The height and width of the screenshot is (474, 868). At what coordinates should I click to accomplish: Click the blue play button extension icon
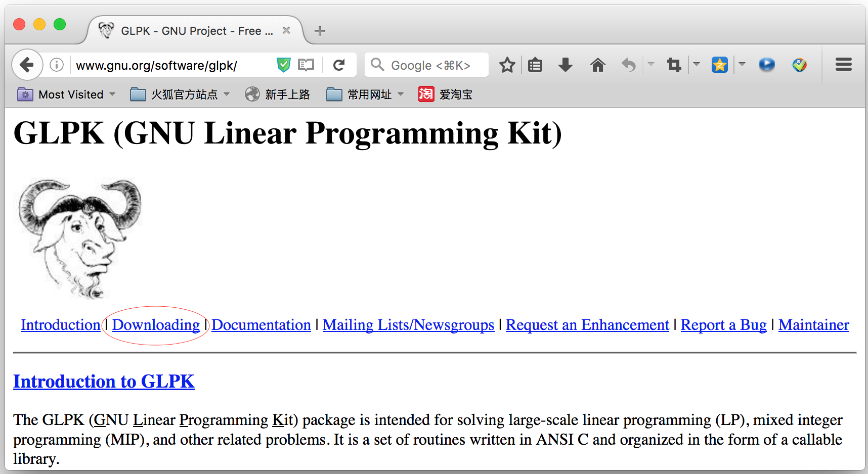[766, 65]
